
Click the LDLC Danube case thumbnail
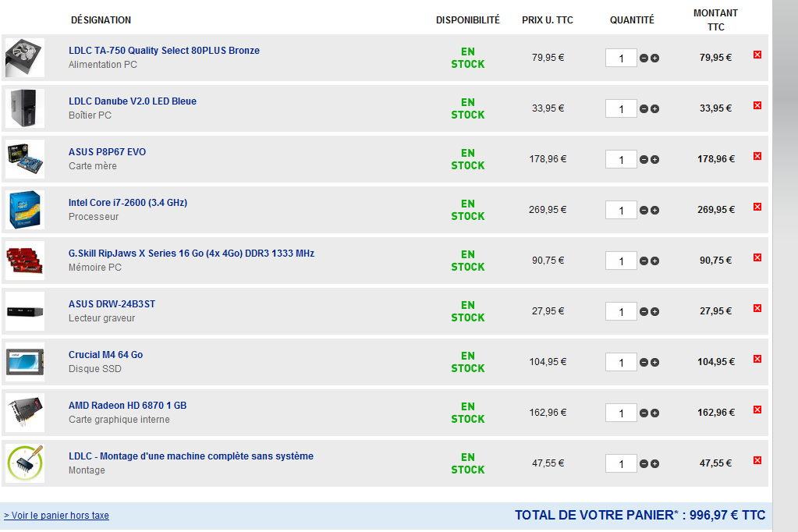point(25,108)
